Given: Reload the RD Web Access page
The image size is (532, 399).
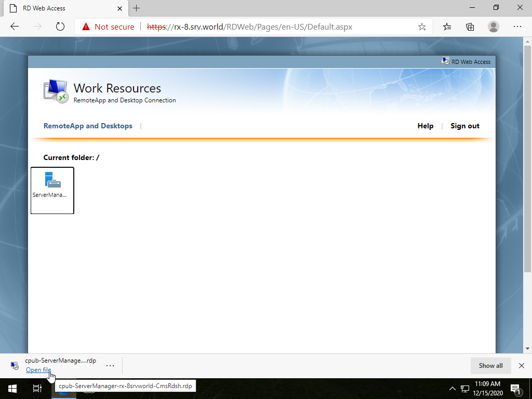Looking at the screenshot, I should pyautogui.click(x=60, y=26).
